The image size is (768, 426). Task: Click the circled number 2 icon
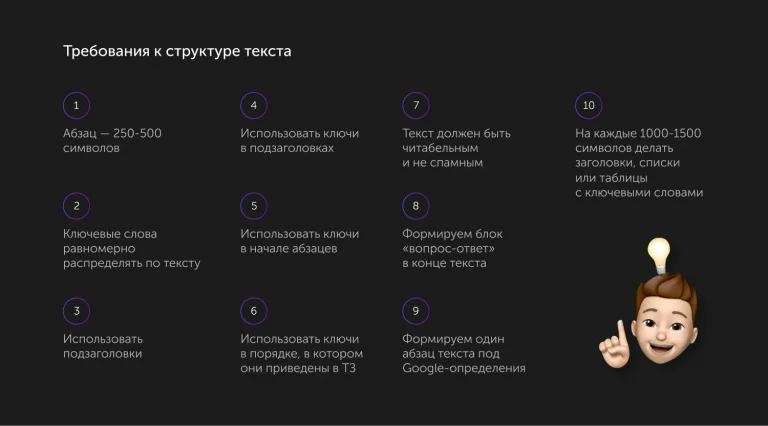point(76,206)
